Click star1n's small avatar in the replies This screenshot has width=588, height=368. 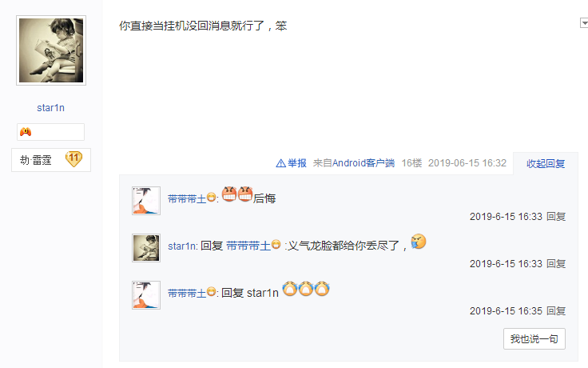coord(146,248)
